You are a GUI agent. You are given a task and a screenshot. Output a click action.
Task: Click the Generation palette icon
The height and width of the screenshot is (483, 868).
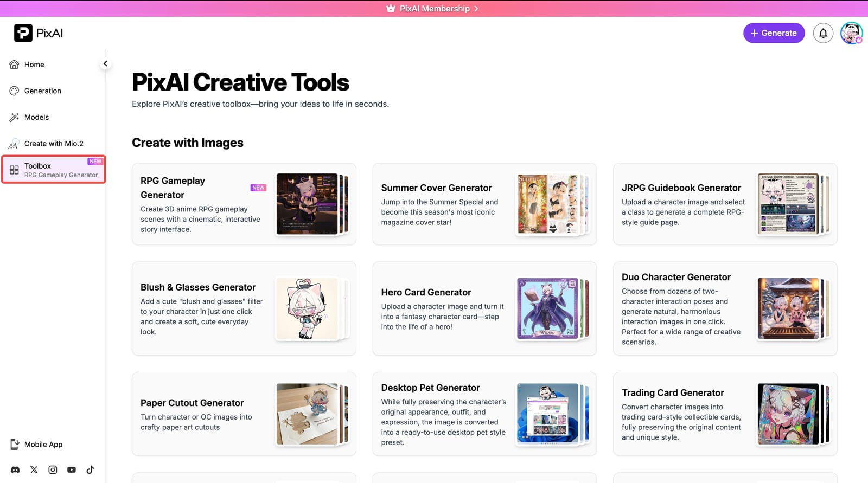15,91
